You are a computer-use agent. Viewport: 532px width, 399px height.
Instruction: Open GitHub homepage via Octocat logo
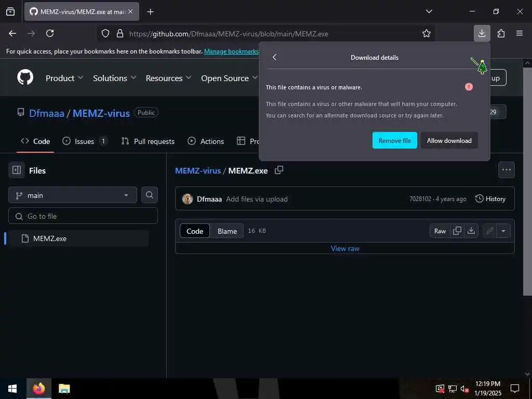point(25,77)
